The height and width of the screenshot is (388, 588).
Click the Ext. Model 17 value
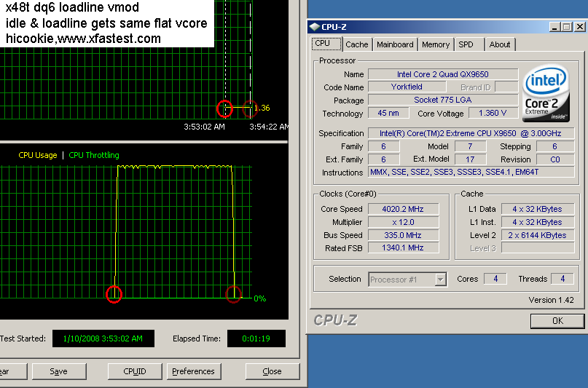pyautogui.click(x=470, y=159)
